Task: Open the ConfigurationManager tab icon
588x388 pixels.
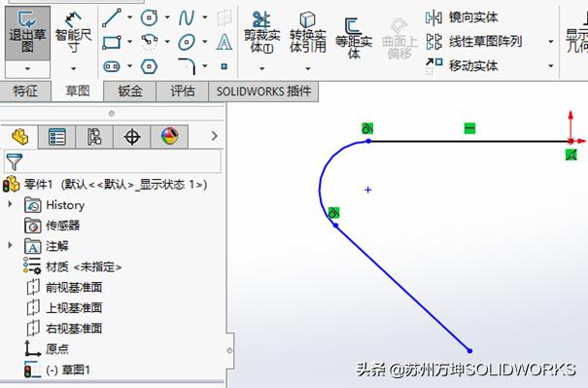Action: click(94, 136)
